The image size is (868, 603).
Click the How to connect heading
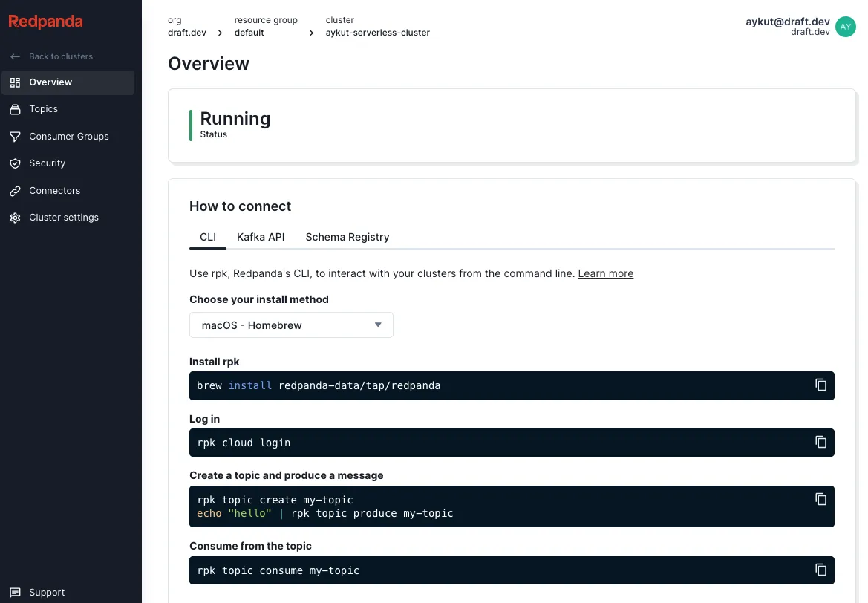tap(240, 206)
